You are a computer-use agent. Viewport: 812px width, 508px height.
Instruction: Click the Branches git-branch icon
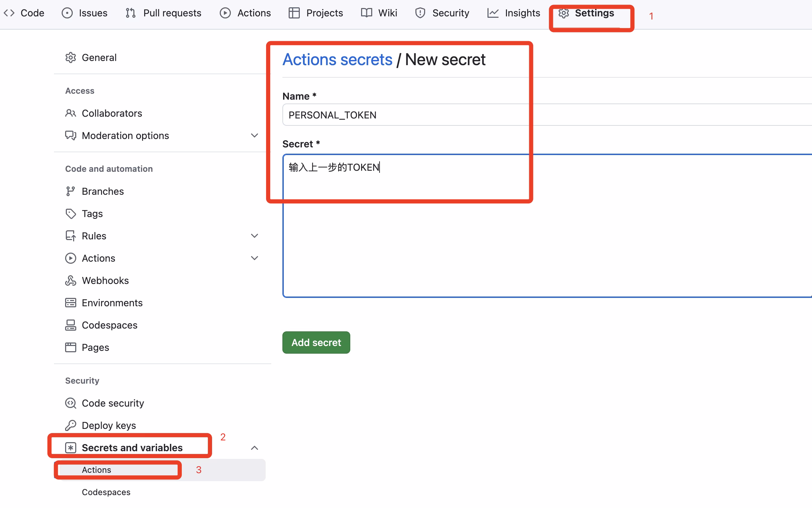click(71, 191)
